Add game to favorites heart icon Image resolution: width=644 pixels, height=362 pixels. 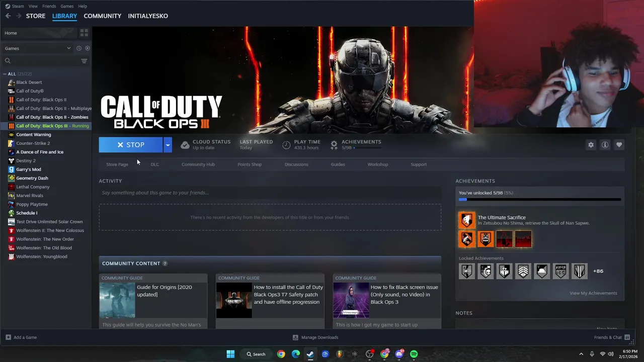click(x=619, y=145)
